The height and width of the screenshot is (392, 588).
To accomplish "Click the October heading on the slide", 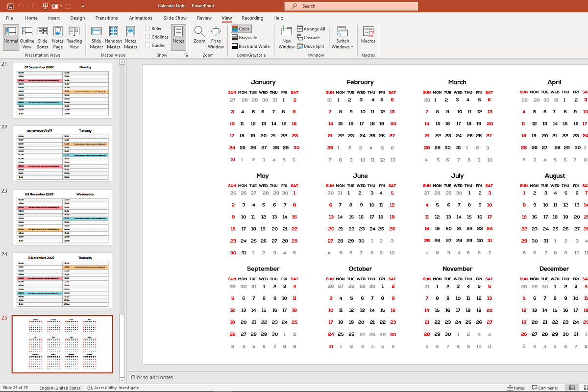I will [360, 269].
